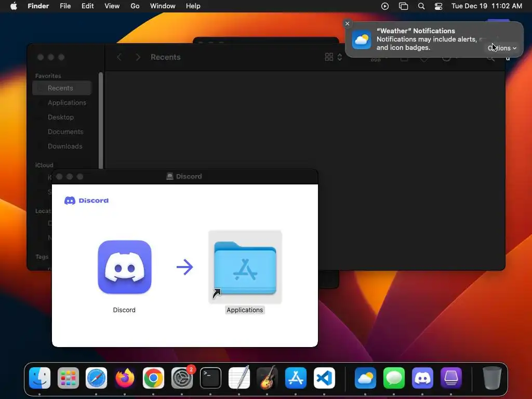Click the Applications folder shortcut in Discord window
Viewport: 532px width, 399px height.
[245, 268]
